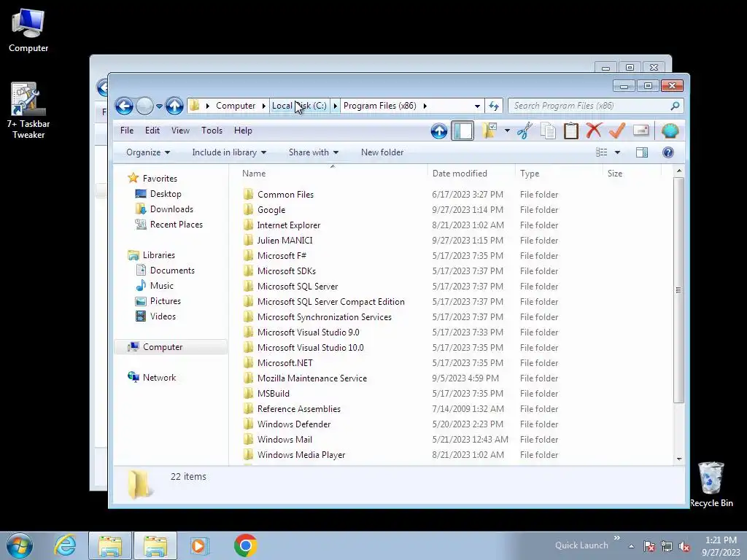Click the New folder button
Screen dimensions: 747x560
(382, 152)
